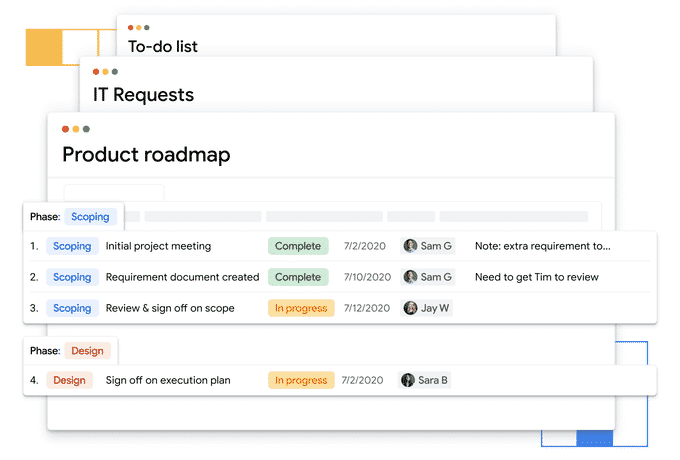Open the Complete status for Initial project meeting
This screenshot has width=680, height=460.
click(297, 246)
